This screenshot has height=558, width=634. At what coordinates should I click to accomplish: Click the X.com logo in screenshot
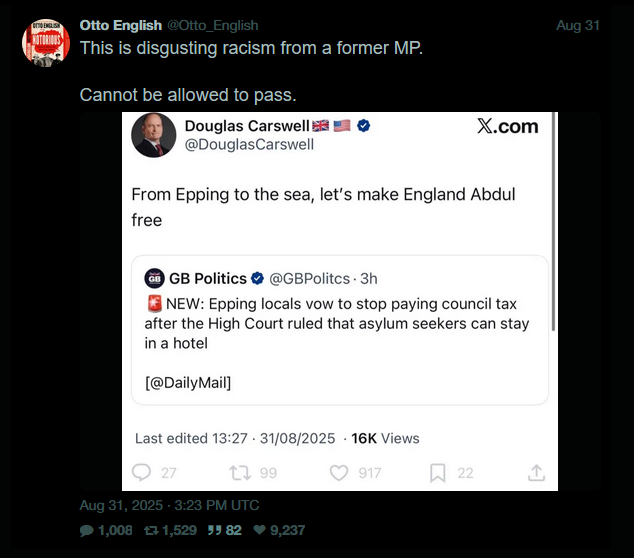click(507, 126)
